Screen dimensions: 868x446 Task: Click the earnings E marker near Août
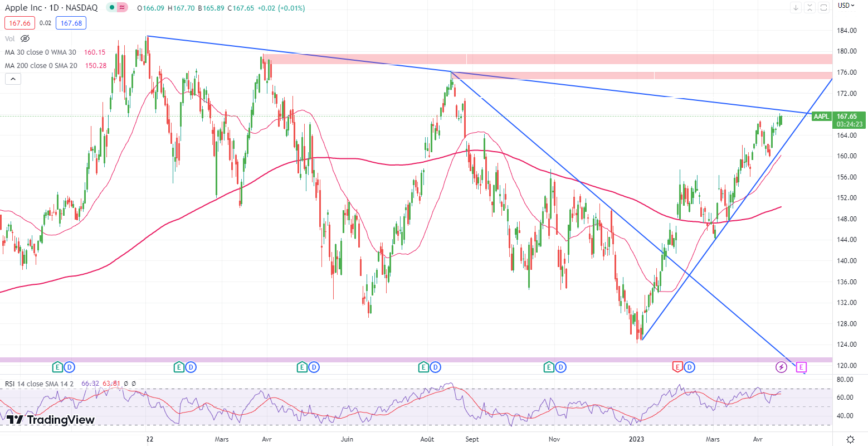tap(423, 367)
